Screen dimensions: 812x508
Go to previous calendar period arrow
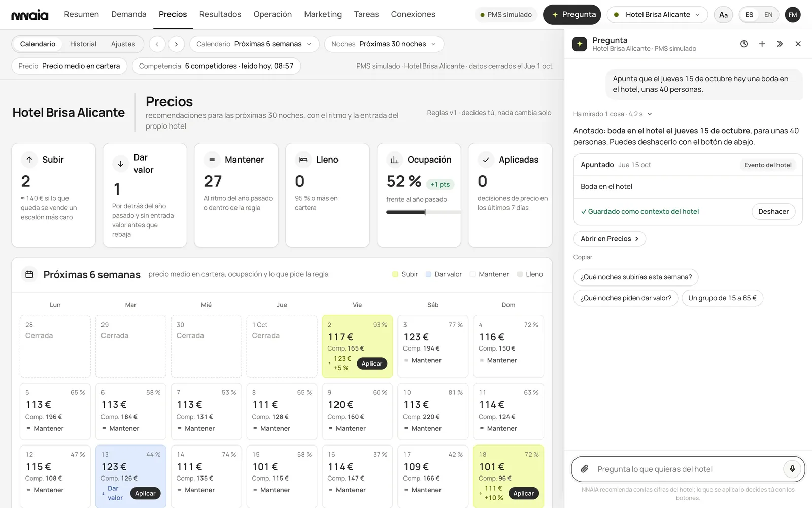click(x=157, y=44)
